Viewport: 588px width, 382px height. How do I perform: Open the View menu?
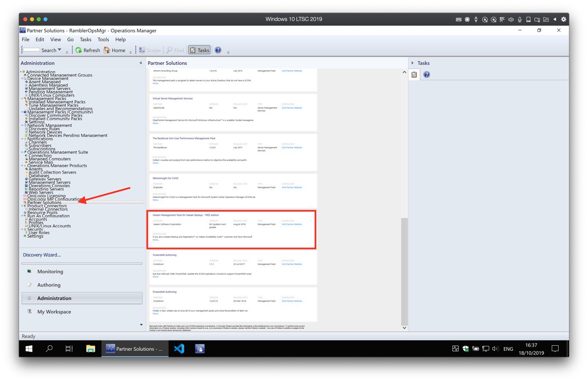point(56,39)
